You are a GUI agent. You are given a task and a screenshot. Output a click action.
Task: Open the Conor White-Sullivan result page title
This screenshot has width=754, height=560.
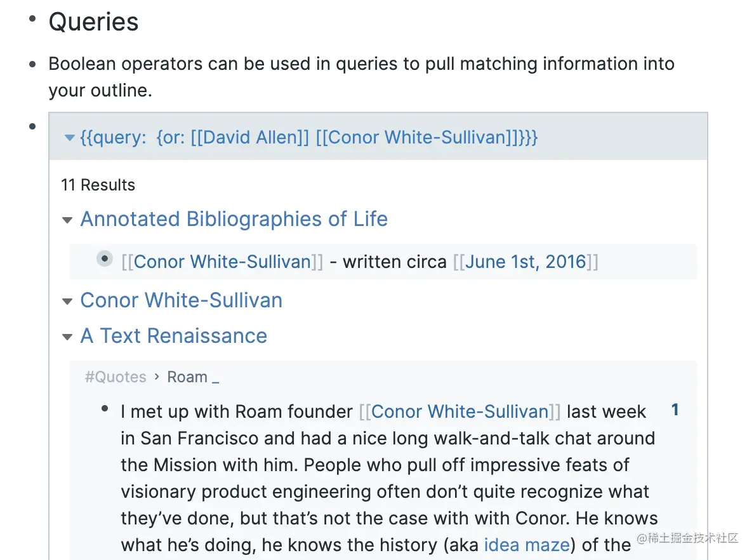tap(181, 300)
